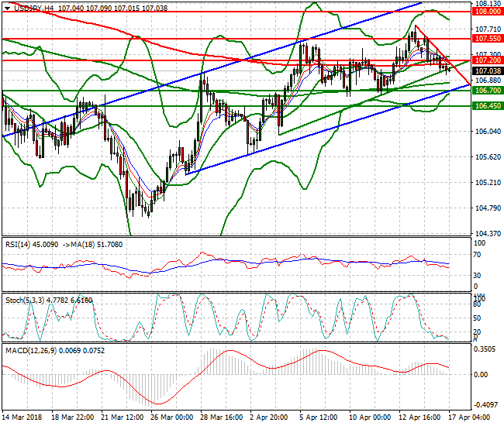Click the 107.710 price scale value
The image size is (504, 426).
(x=488, y=29)
